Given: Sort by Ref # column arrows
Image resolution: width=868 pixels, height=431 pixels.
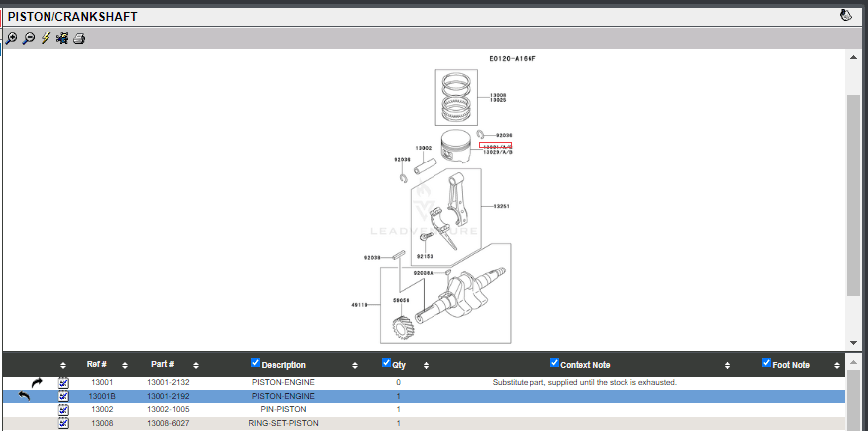Looking at the screenshot, I should tap(125, 365).
